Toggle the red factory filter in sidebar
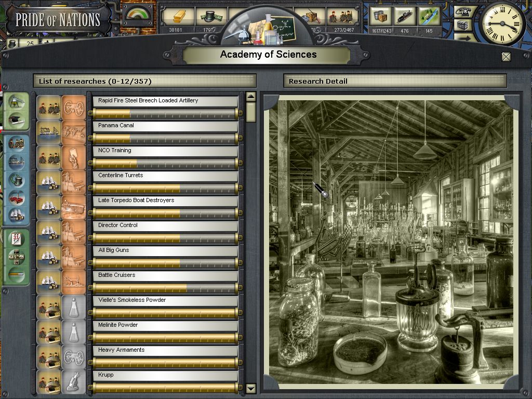Viewport: 532px width, 399px height. [17, 197]
